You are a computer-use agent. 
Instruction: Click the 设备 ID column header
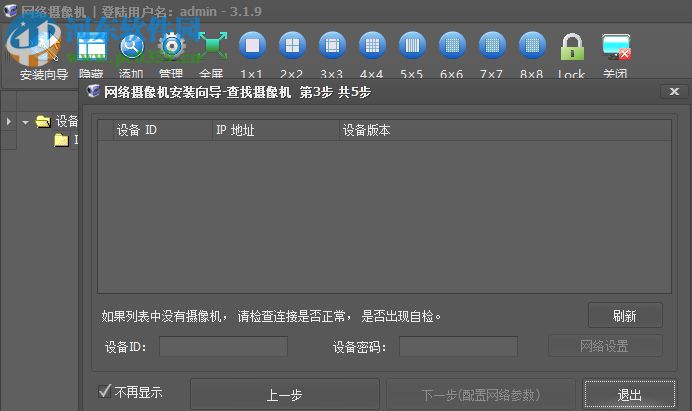[163, 130]
